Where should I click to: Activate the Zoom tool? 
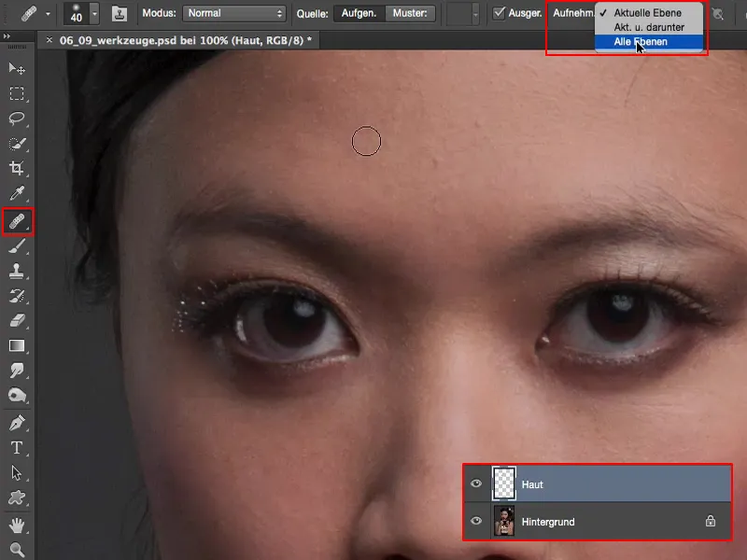click(17, 550)
